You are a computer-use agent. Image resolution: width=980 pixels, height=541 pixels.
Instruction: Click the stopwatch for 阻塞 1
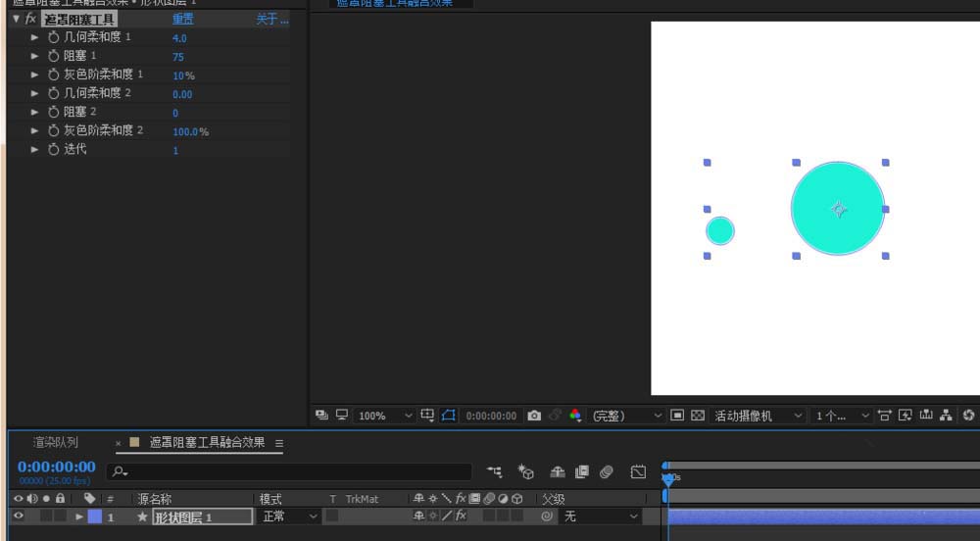pyautogui.click(x=54, y=56)
